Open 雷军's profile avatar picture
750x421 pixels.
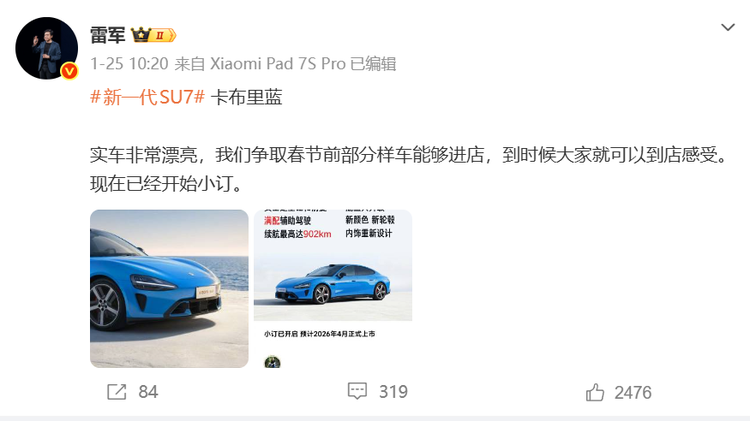(x=46, y=48)
